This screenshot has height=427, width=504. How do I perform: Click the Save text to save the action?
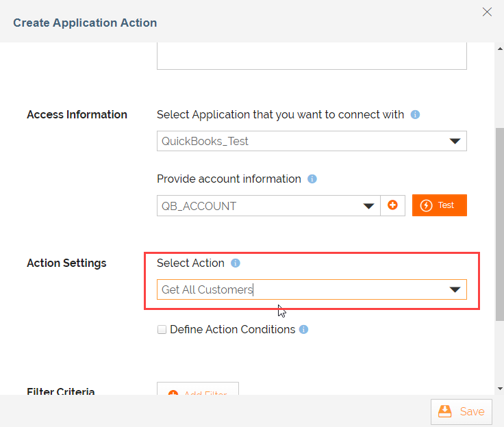(x=472, y=411)
